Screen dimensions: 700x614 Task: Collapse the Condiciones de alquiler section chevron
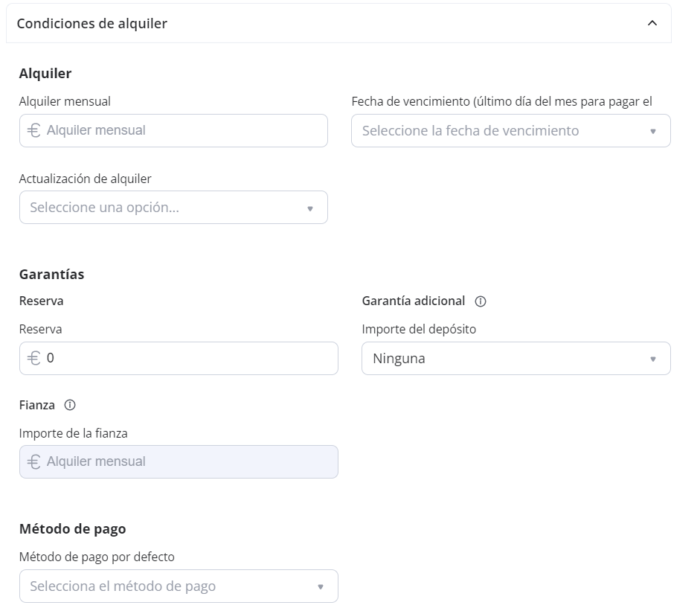tap(652, 23)
